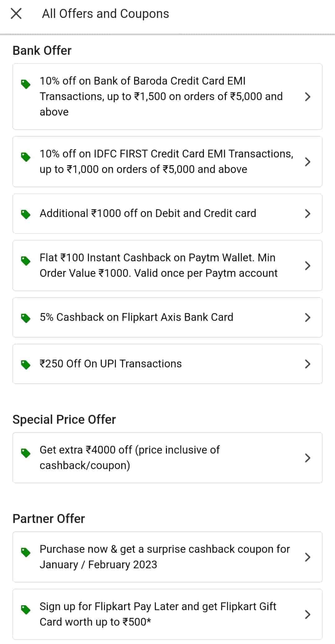Viewport: 335px width, 644px height.
Task: Expand Bank of Baroda offer using chevron arrow
Action: pyautogui.click(x=307, y=97)
